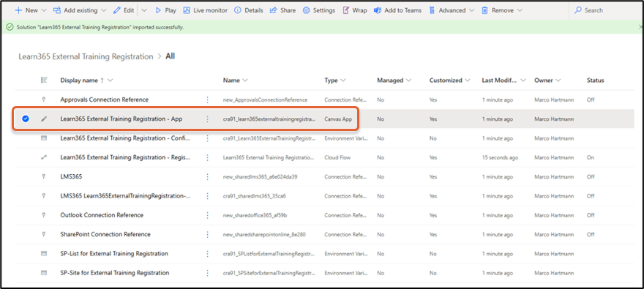Sort by Display name column
This screenshot has height=289, width=644.
(79, 80)
